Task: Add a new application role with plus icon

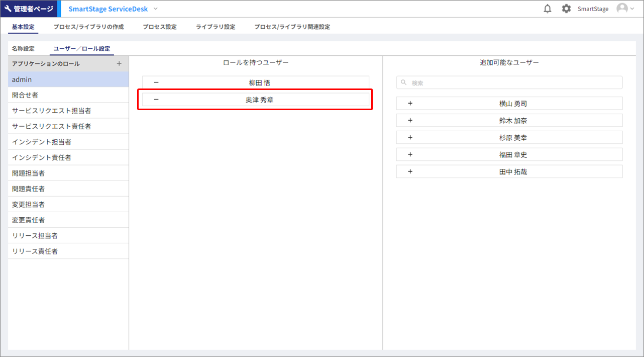Action: click(119, 64)
